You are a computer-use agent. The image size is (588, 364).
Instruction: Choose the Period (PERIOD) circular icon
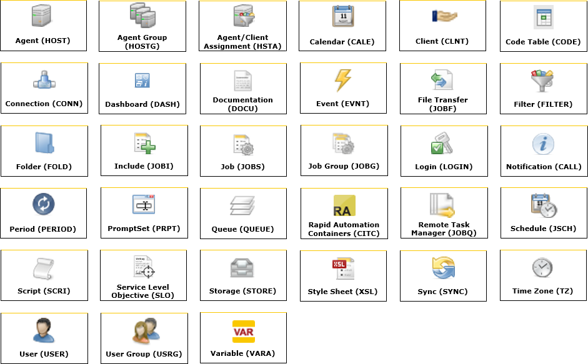click(x=43, y=204)
